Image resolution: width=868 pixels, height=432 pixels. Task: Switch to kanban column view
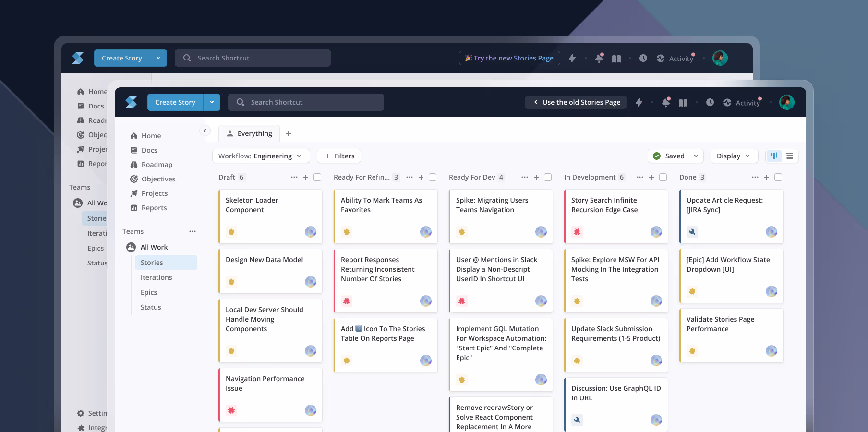[x=774, y=156]
